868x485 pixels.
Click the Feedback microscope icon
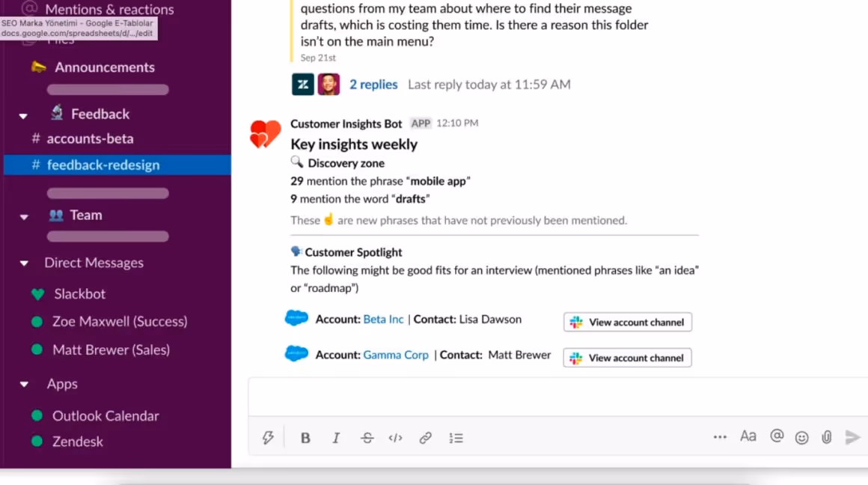[x=56, y=113]
